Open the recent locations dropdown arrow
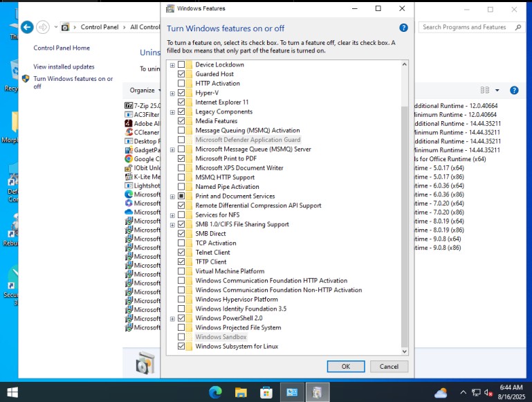Image resolution: width=532 pixels, height=402 pixels. click(x=55, y=27)
